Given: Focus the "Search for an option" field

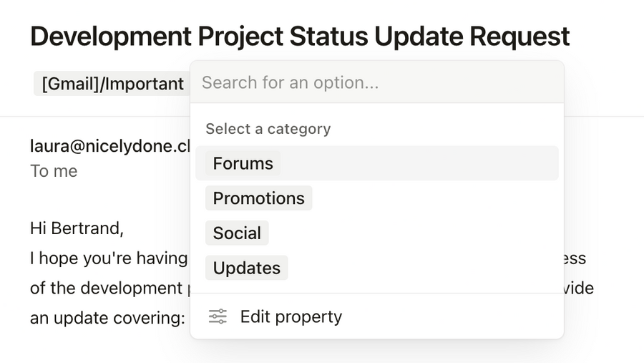Looking at the screenshot, I should 376,82.
